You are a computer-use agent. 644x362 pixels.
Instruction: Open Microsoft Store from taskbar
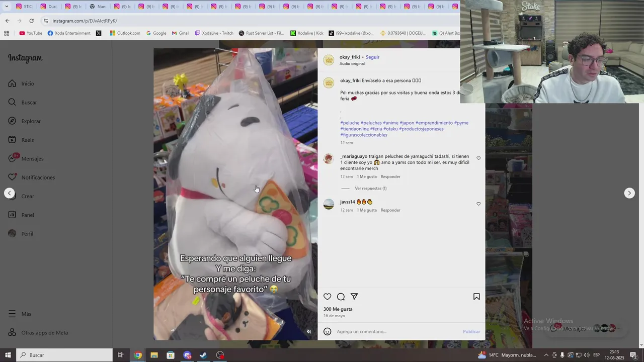pos(171,355)
